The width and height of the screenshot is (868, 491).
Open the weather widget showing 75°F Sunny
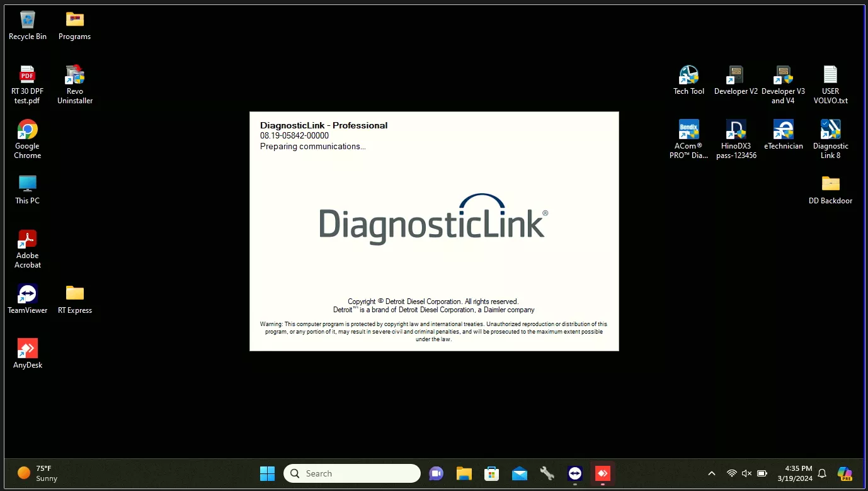coord(38,473)
